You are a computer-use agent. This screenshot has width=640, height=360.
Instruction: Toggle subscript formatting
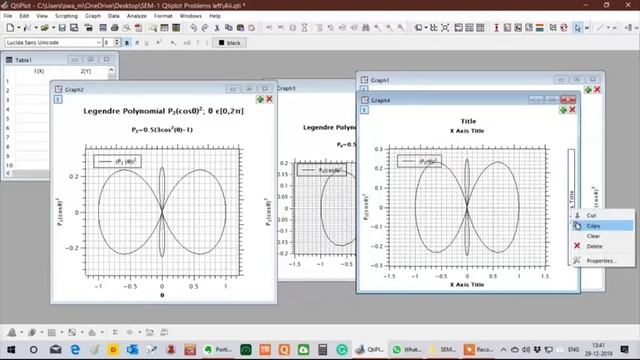pyautogui.click(x=173, y=42)
